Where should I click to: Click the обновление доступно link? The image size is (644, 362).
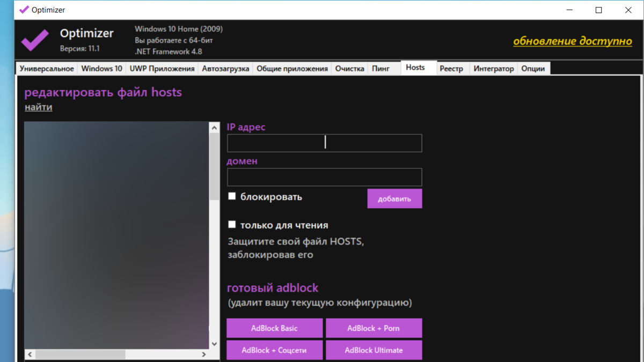click(573, 41)
